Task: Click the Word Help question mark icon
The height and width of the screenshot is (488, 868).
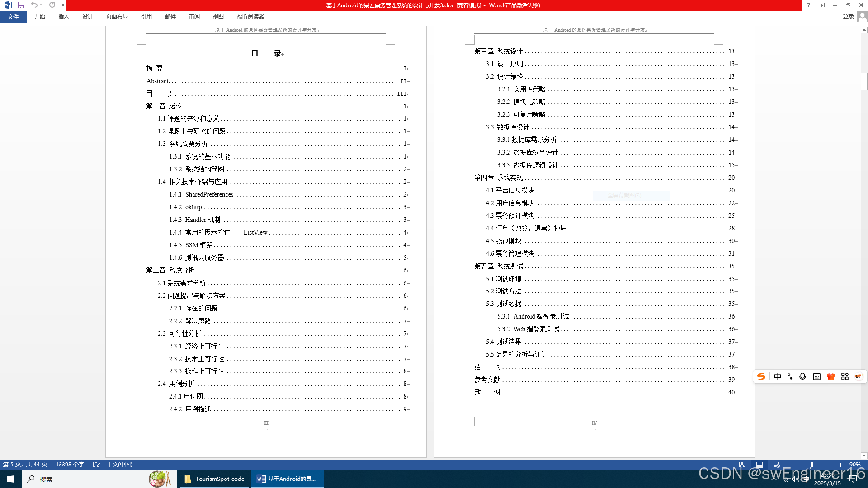Action: pos(808,5)
